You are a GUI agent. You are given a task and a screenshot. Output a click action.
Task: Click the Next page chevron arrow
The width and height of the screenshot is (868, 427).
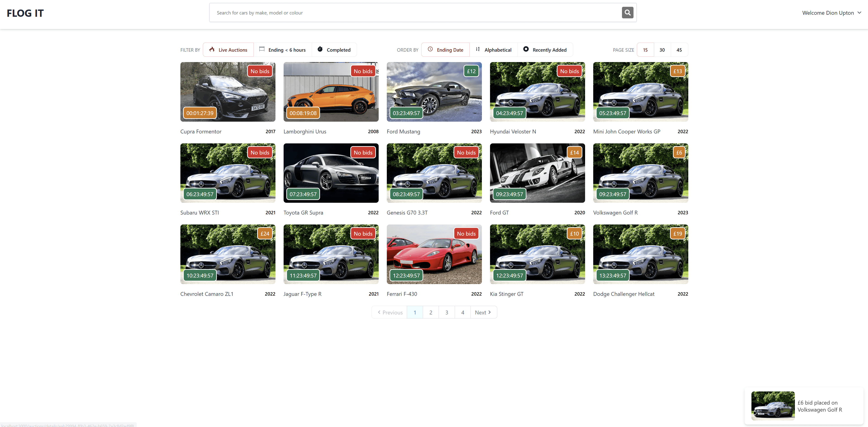tap(490, 312)
